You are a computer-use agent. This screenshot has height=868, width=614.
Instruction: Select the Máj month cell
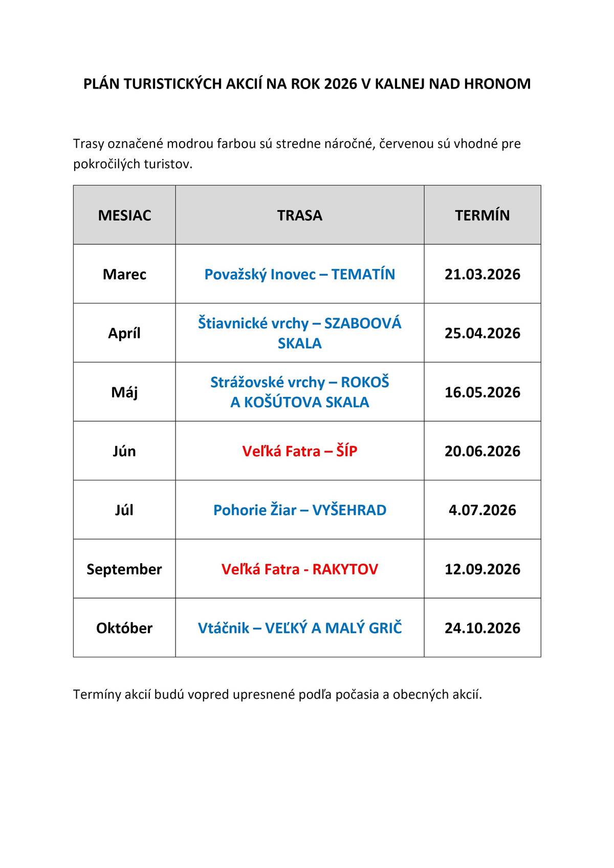coord(124,392)
